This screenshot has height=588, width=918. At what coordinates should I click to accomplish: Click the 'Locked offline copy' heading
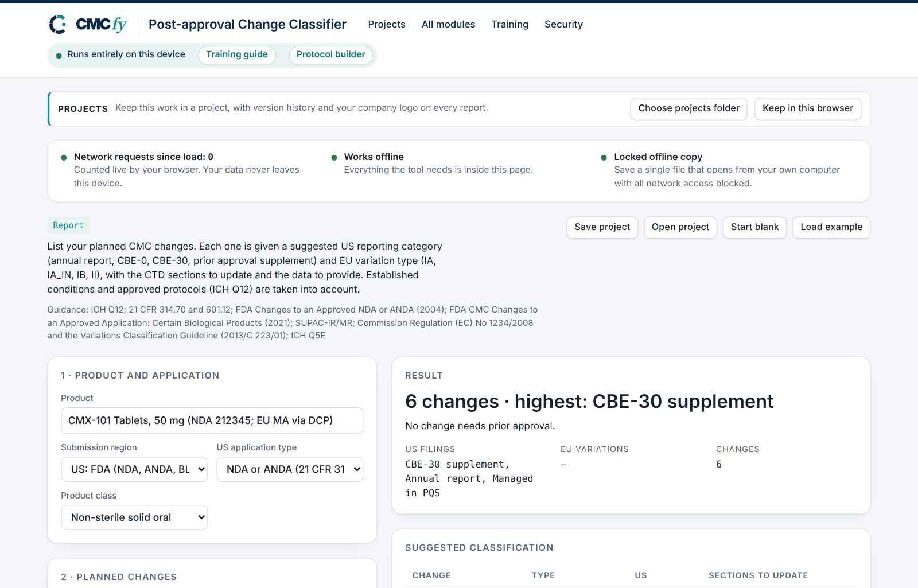658,157
